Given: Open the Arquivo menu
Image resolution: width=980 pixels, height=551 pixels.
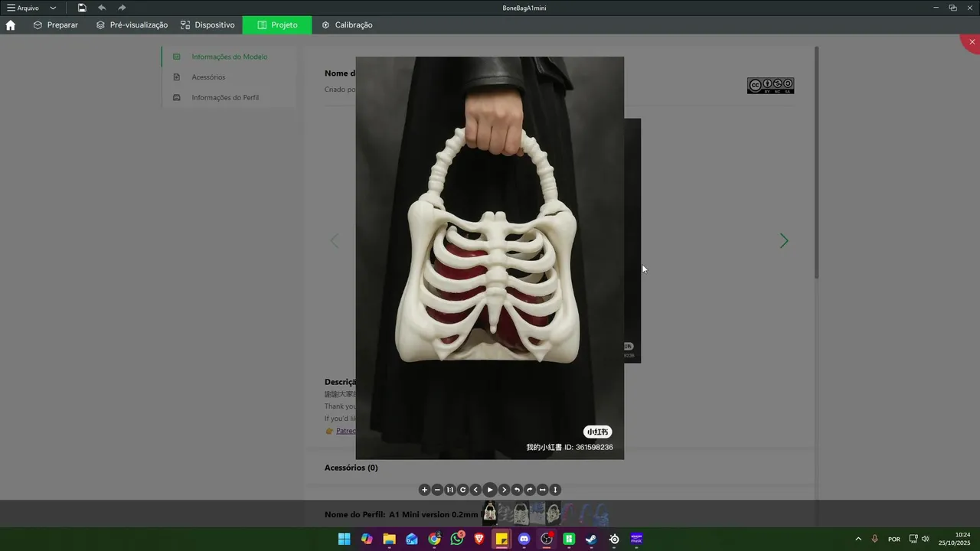Looking at the screenshot, I should (23, 8).
